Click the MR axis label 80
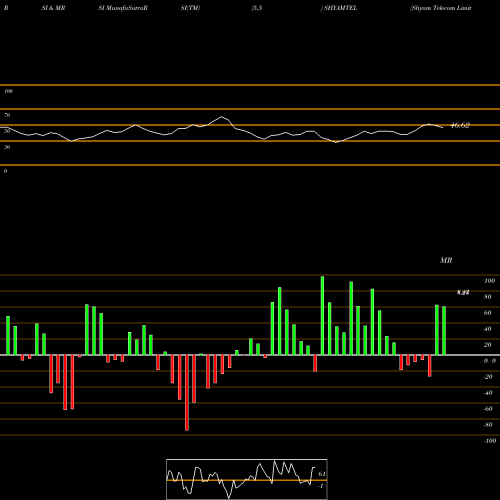The height and width of the screenshot is (500, 500). pyautogui.click(x=488, y=297)
